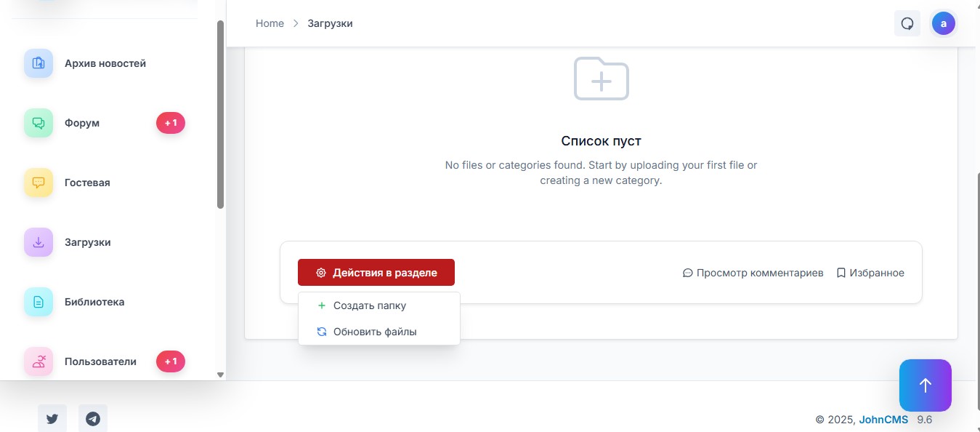Click the News archive sidebar icon
The width and height of the screenshot is (980, 432).
tap(39, 63)
